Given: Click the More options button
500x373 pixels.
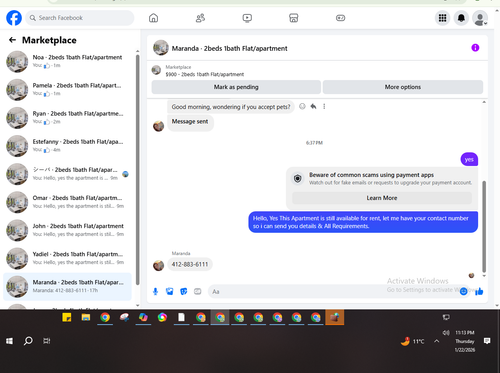Looking at the screenshot, I should tap(403, 87).
